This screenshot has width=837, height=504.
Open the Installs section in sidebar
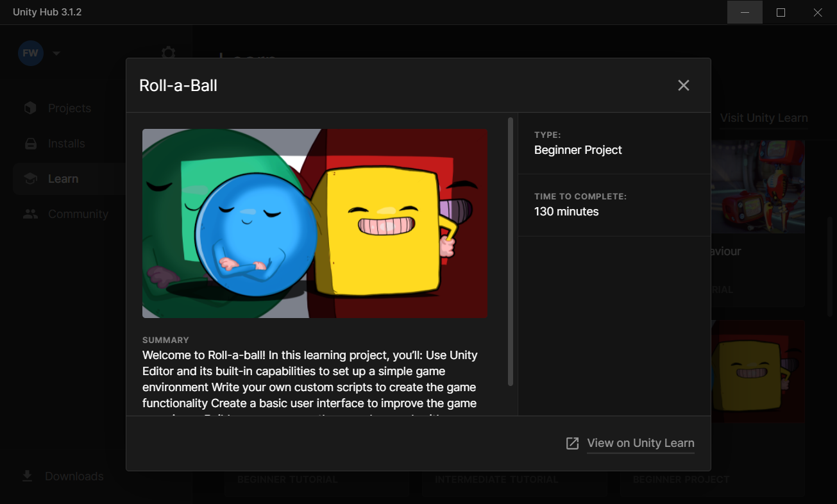[67, 144]
